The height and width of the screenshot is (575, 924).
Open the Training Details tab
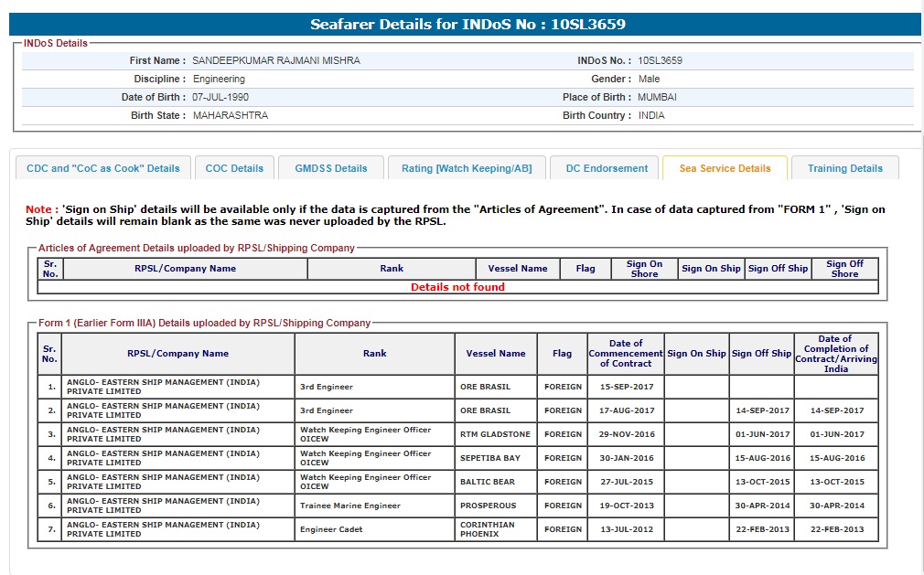tap(844, 168)
